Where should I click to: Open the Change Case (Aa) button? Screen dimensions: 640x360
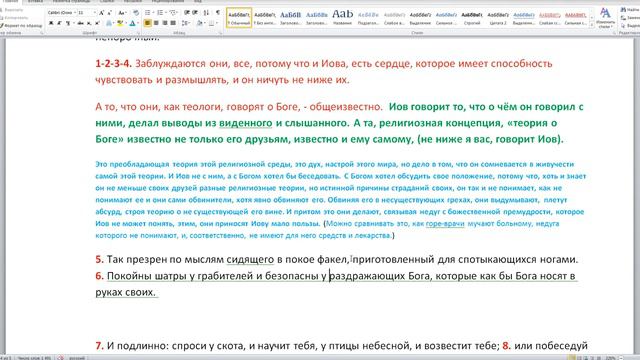point(122,13)
